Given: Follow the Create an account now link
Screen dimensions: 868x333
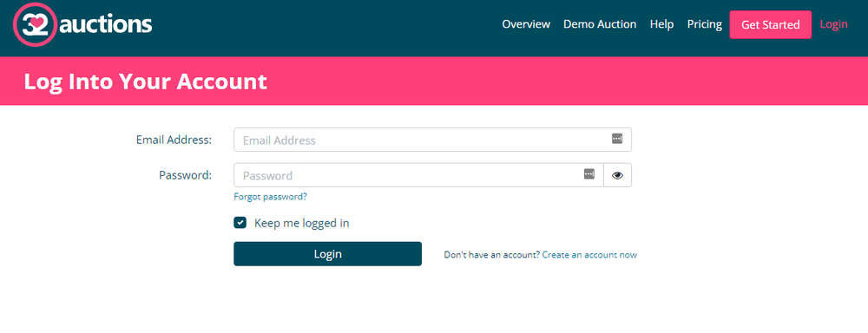Looking at the screenshot, I should click(x=589, y=255).
